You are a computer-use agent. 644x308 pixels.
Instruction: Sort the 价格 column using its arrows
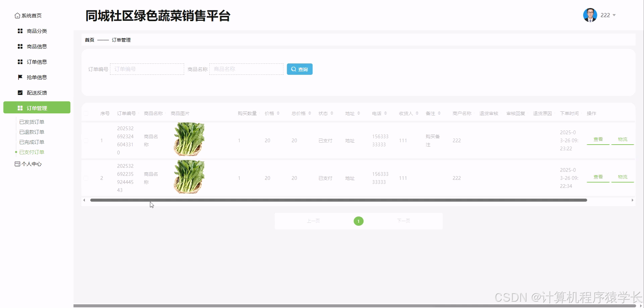click(278, 113)
